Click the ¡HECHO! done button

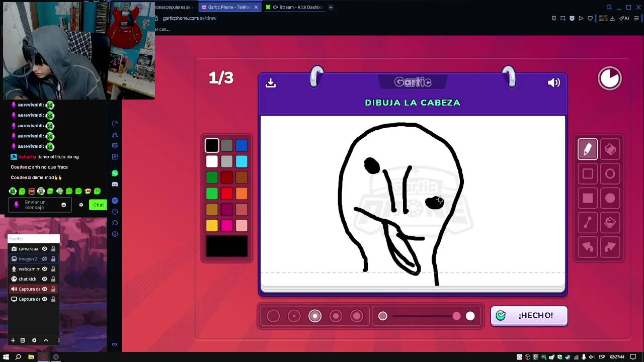[529, 316]
